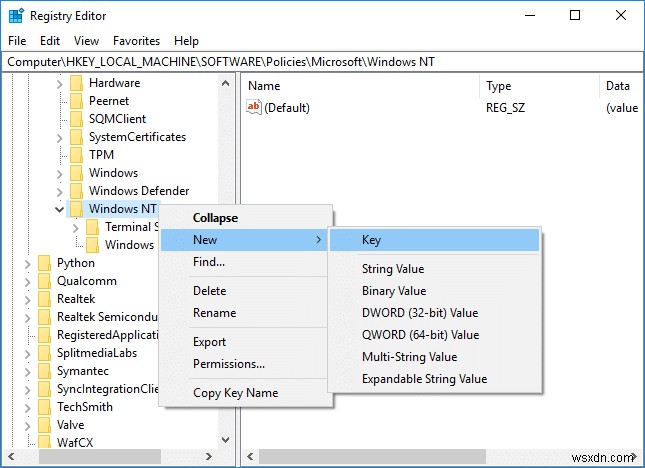Image resolution: width=645 pixels, height=468 pixels.
Task: Click the TPM key folder icon
Action: point(76,155)
